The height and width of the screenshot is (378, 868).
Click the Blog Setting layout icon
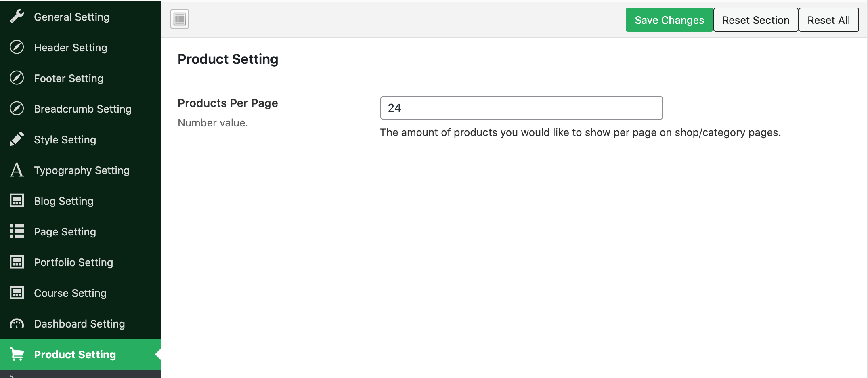17,201
